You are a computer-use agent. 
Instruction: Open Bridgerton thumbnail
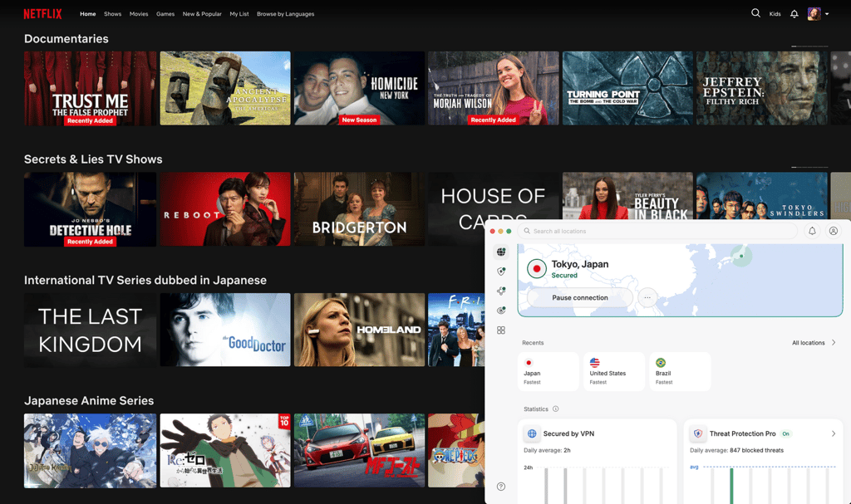(359, 209)
